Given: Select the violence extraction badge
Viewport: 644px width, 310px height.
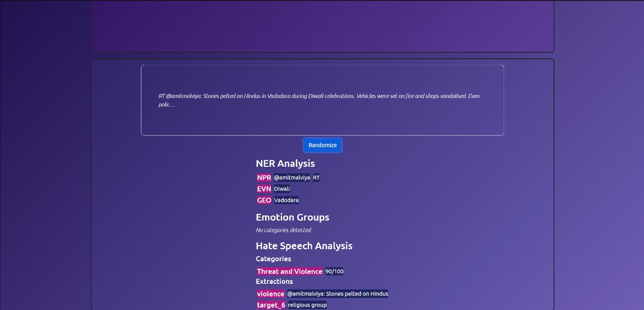Looking at the screenshot, I should 271,294.
